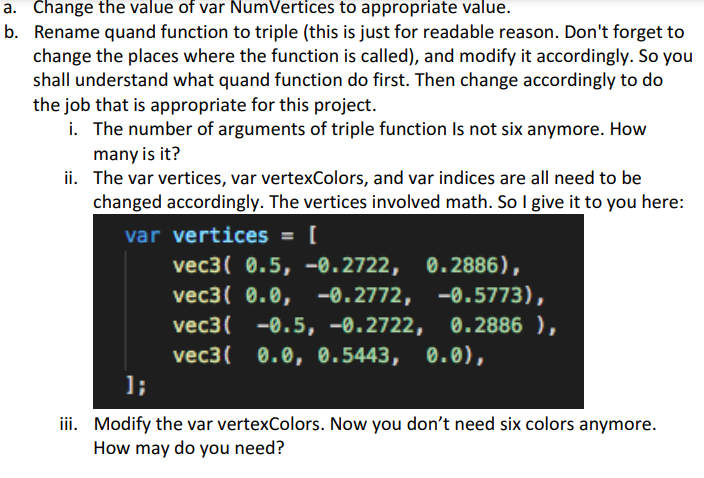This screenshot has height=478, width=704.
Task: Click the opening bracket after 'vertices ='
Action: (312, 235)
